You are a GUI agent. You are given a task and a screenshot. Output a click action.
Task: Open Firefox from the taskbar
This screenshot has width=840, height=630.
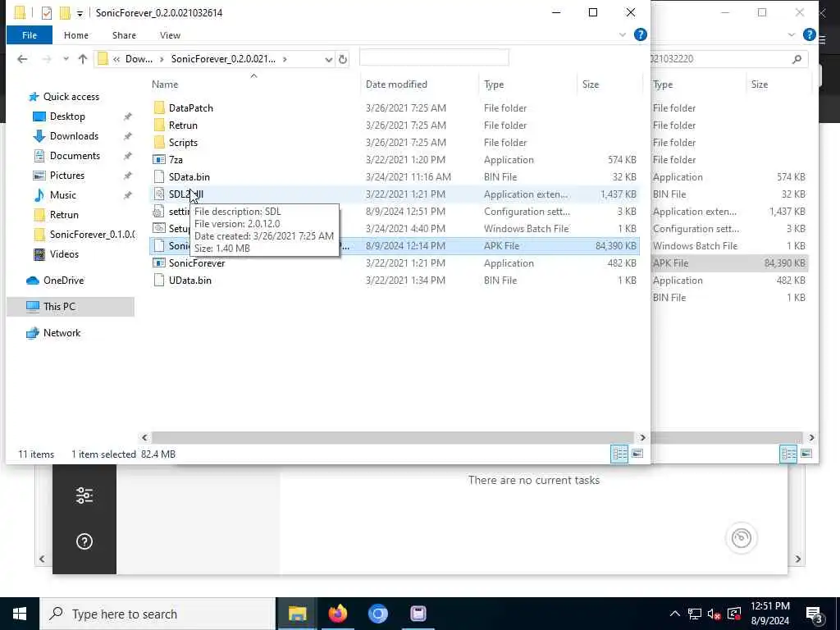[337, 614]
